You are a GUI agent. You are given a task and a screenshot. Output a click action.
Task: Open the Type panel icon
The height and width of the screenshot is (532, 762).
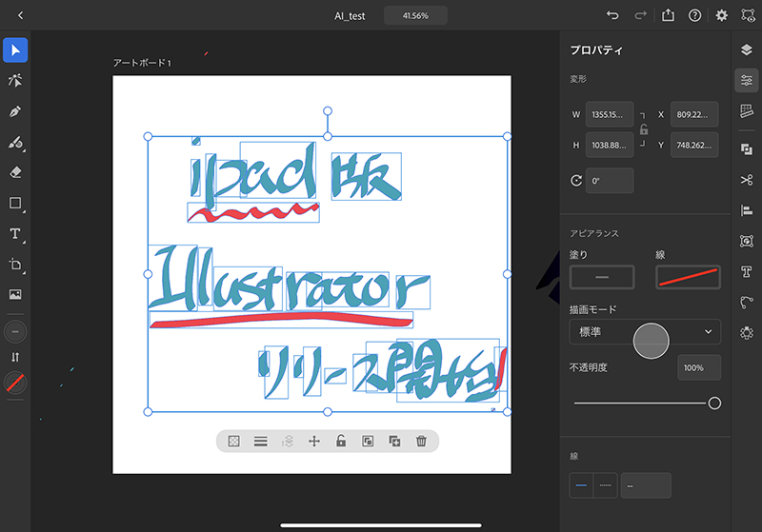coord(747,271)
